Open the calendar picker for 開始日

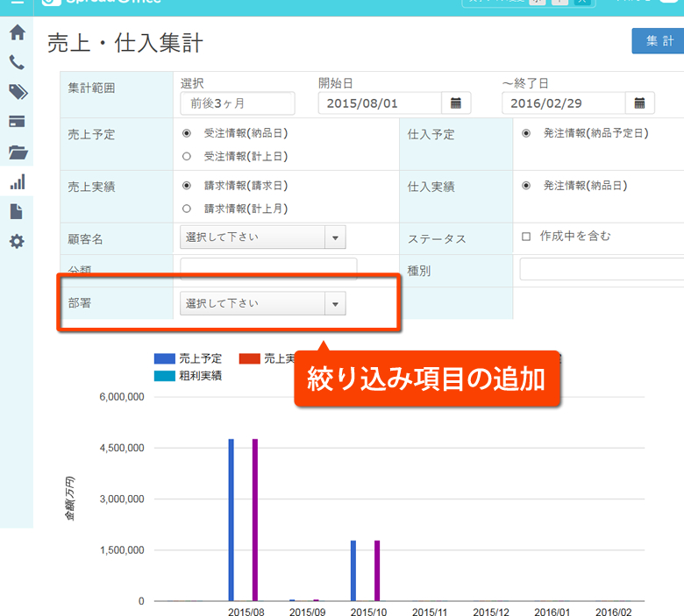456,103
